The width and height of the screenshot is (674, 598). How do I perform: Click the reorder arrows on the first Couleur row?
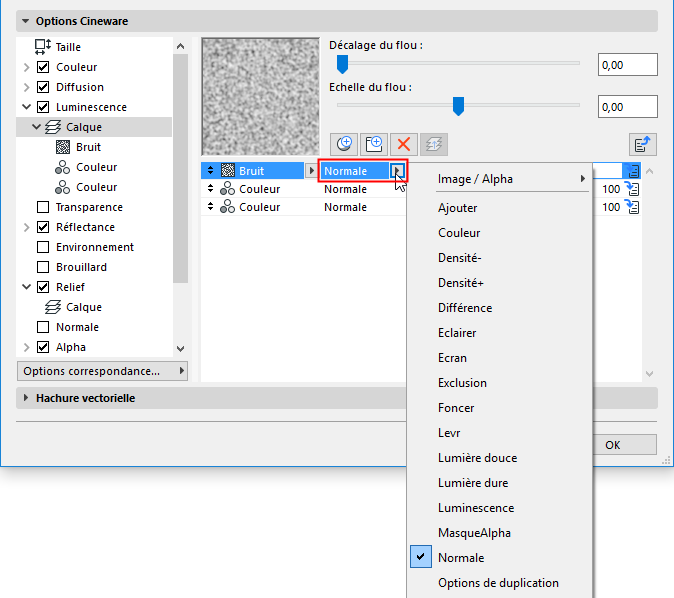pos(210,189)
